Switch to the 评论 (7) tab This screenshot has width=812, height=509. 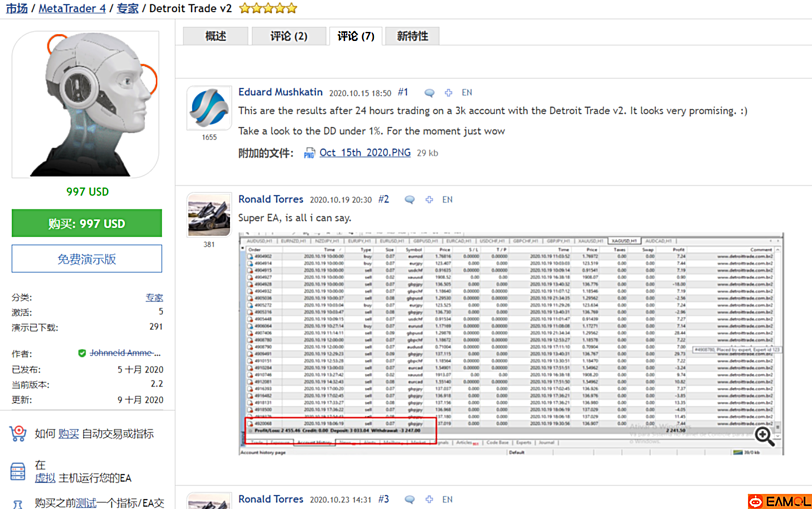356,36
